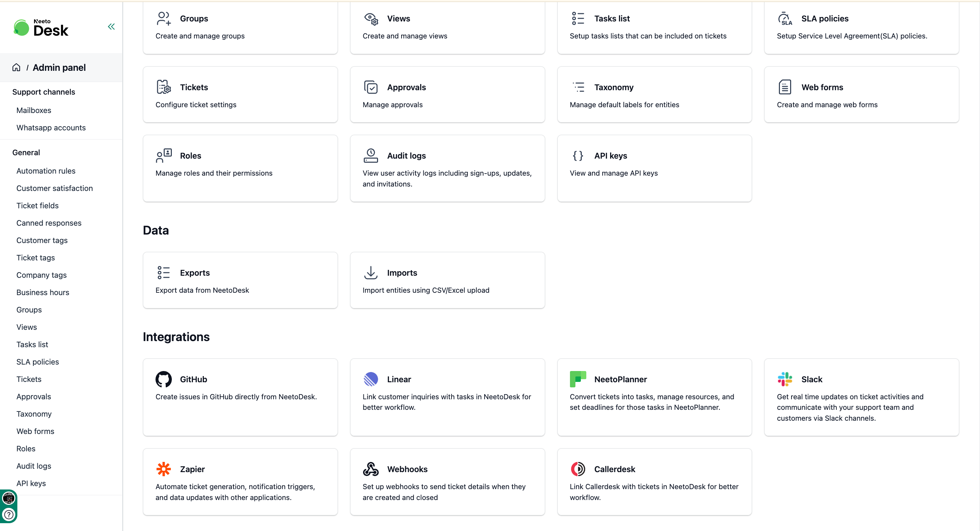Click the Taxonomy card list icon
This screenshot has width=980, height=531.
[578, 87]
